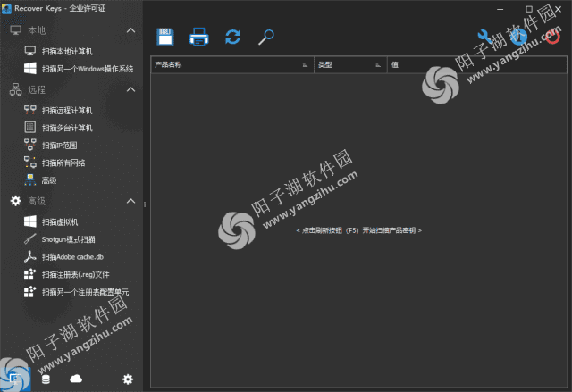This screenshot has height=392, width=572.
Task: Select 扫描IP范围 label
Action: pyautogui.click(x=60, y=146)
